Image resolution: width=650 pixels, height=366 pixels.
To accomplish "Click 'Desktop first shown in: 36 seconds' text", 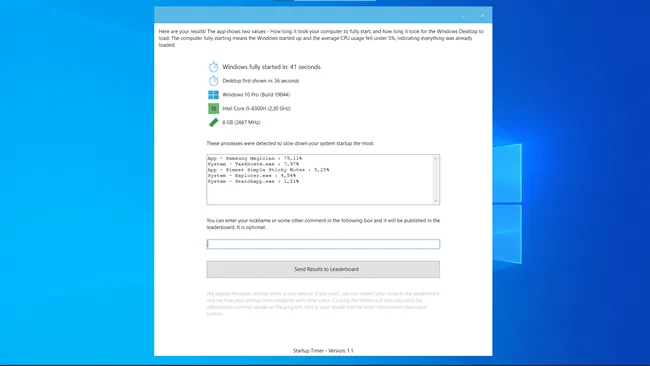I will (x=261, y=81).
